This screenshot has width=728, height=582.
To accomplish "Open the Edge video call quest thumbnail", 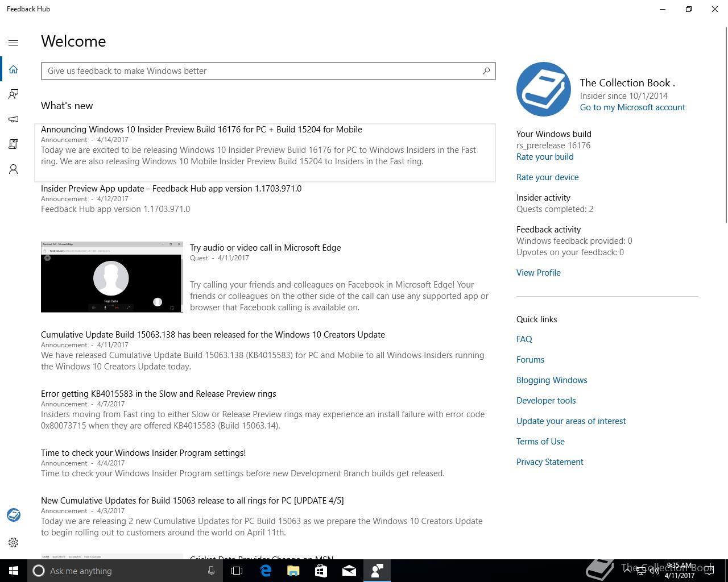I will 112,277.
